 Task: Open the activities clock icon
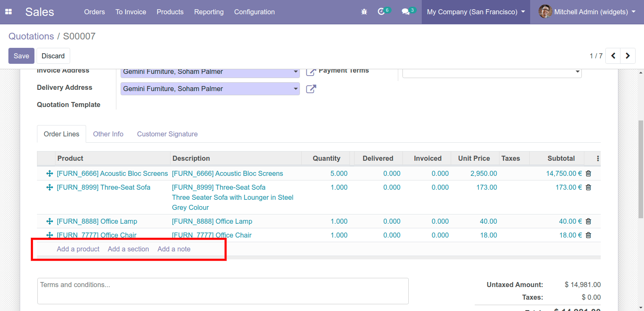(381, 12)
